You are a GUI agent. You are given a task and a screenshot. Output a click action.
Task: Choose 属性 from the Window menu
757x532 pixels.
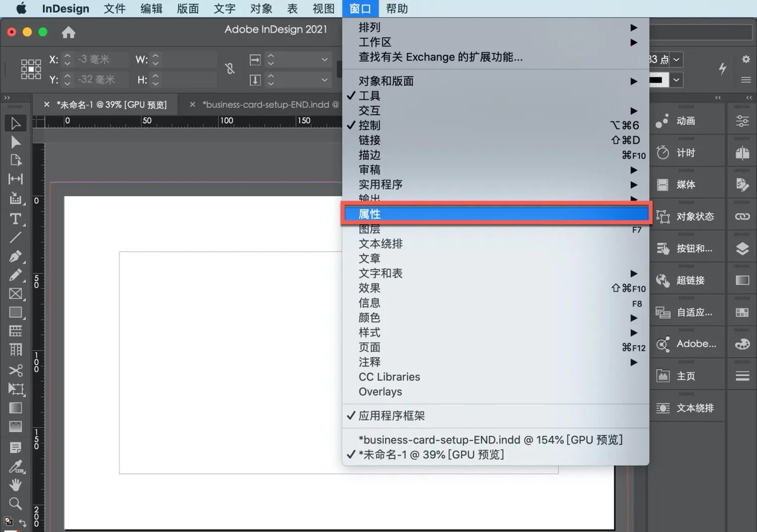click(370, 213)
